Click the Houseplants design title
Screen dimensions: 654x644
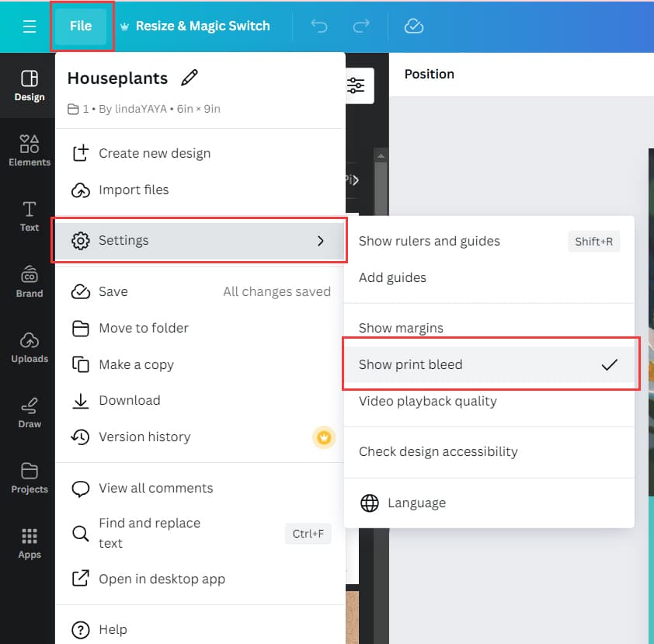point(117,78)
